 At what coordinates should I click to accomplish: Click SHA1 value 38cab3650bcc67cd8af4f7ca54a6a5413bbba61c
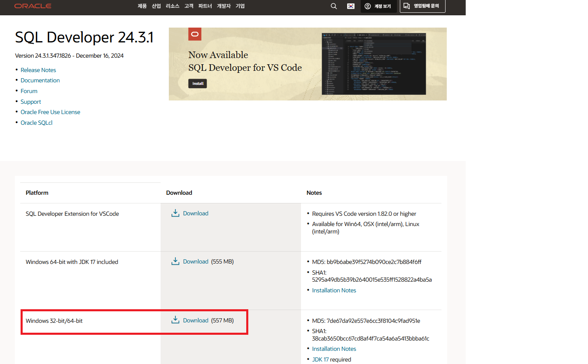tap(371, 338)
